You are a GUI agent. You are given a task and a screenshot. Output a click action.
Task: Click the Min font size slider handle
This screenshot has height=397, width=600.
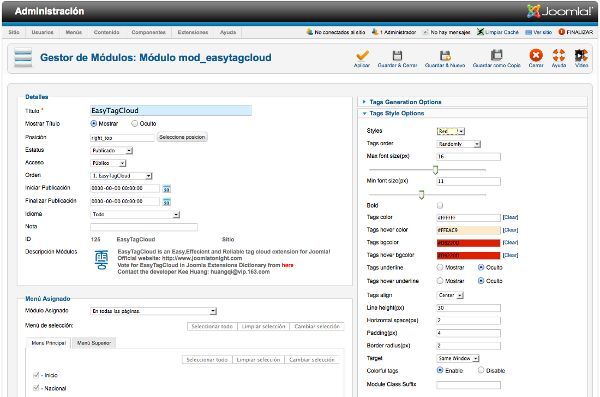pyautogui.click(x=421, y=195)
